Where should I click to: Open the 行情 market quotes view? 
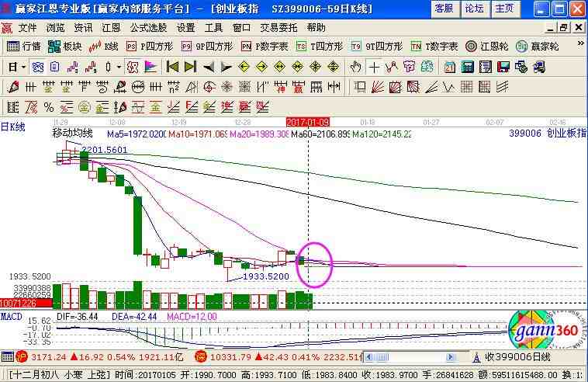click(24, 47)
